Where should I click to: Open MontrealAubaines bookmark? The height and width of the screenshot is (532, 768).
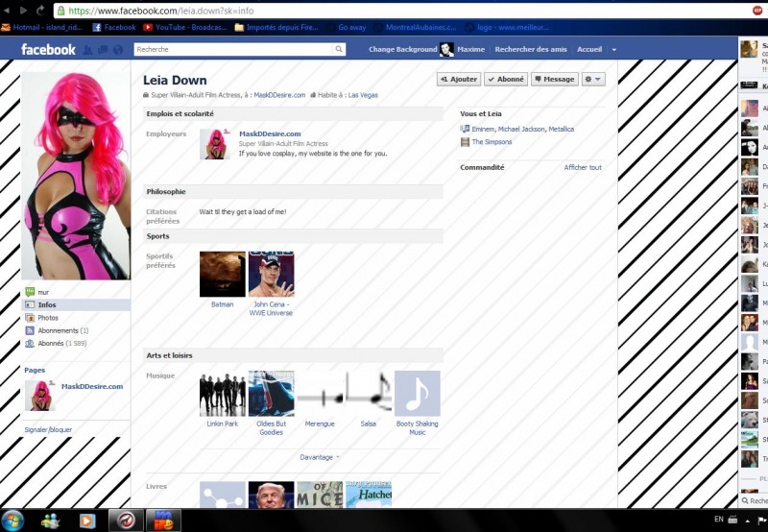[415, 28]
